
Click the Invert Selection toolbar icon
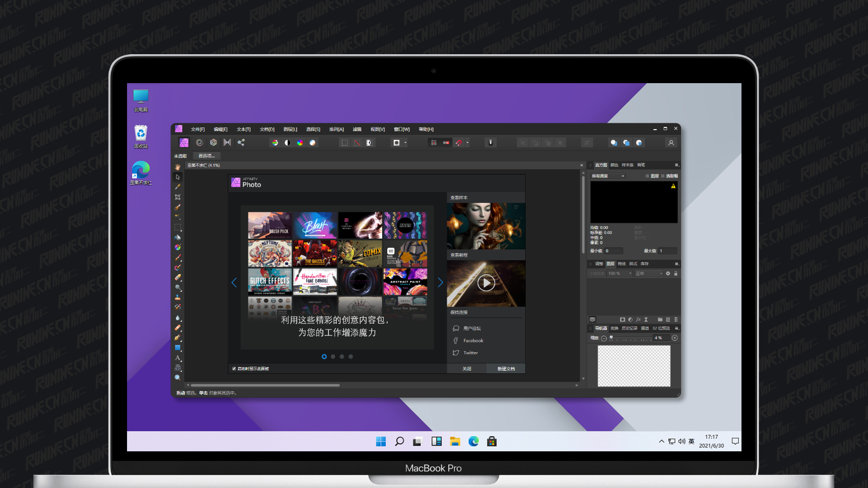point(369,143)
